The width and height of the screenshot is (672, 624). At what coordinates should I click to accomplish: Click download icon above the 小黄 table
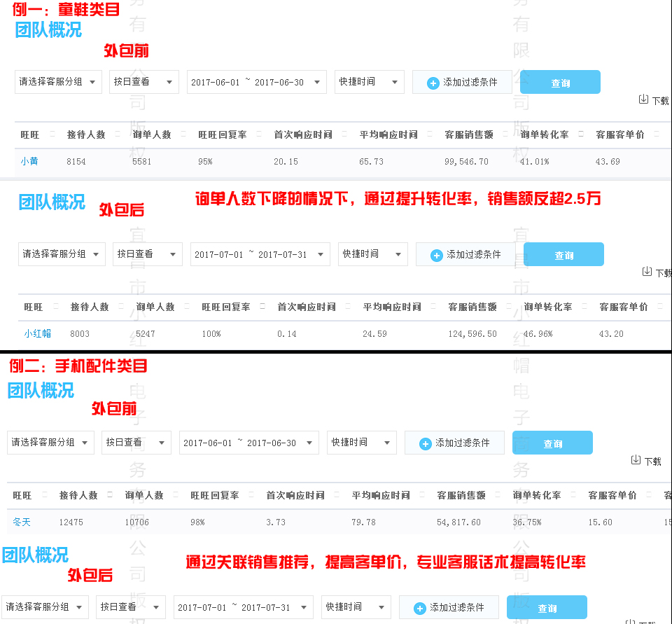(x=643, y=99)
